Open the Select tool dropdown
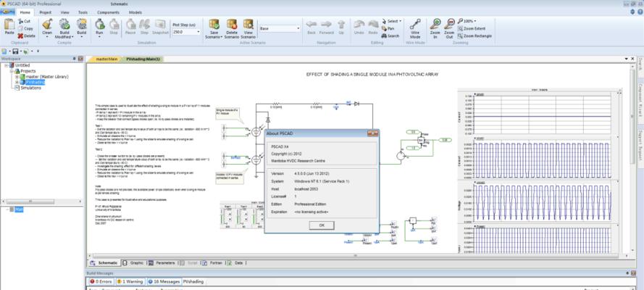Screen dimensions: 644x290 pyautogui.click(x=400, y=21)
